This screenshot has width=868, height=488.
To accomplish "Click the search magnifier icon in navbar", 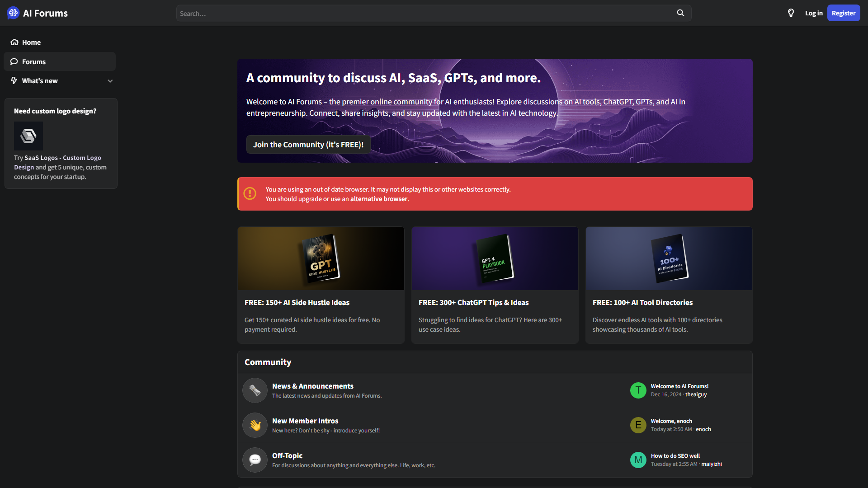I will click(x=680, y=13).
